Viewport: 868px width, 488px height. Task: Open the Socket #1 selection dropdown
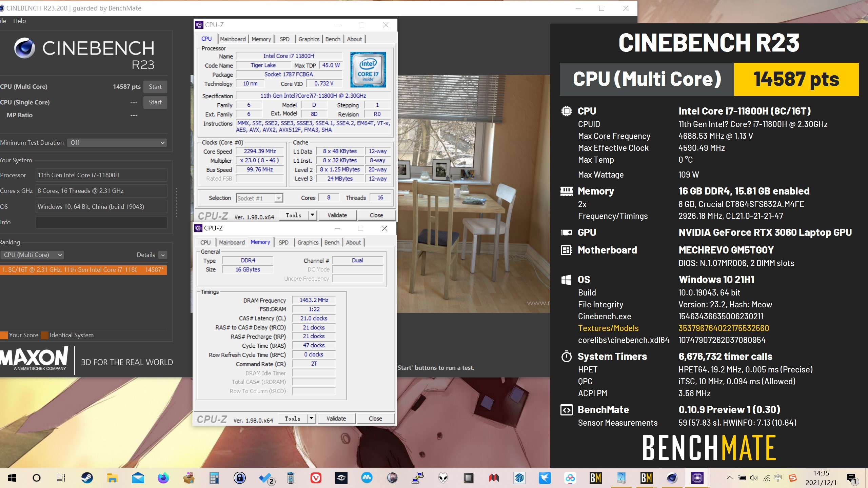coord(259,198)
